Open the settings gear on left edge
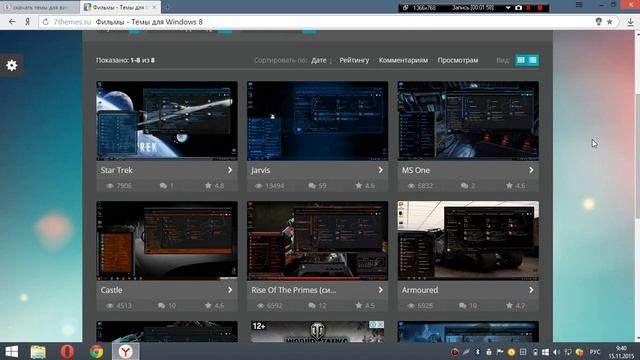This screenshot has height=360, width=640. click(x=11, y=65)
